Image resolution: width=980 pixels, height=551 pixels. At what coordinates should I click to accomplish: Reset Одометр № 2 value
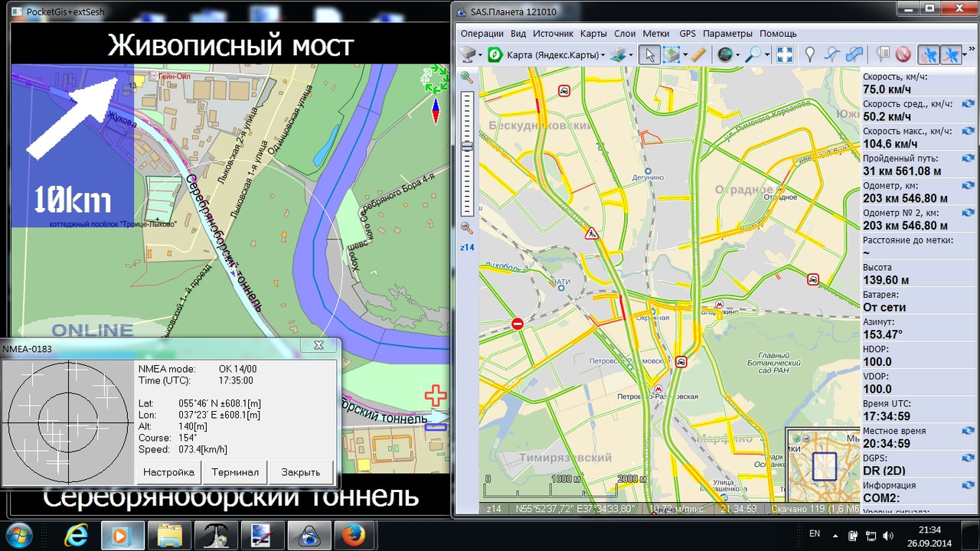click(968, 213)
